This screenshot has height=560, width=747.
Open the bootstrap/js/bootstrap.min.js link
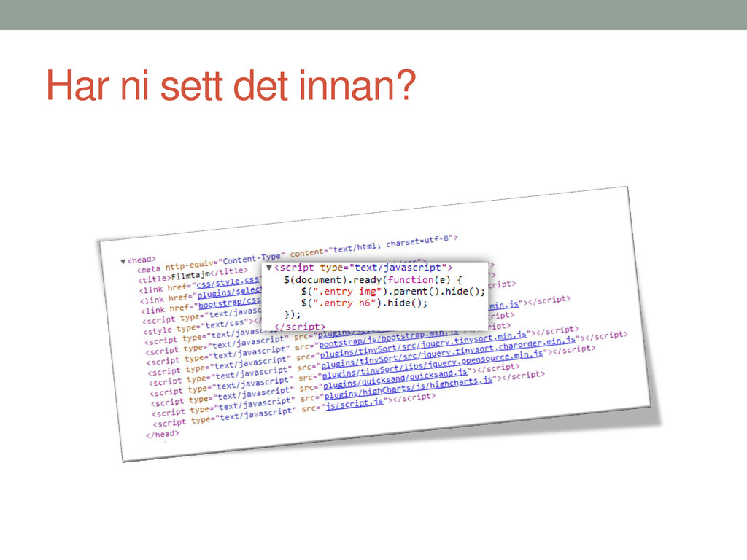(388, 338)
